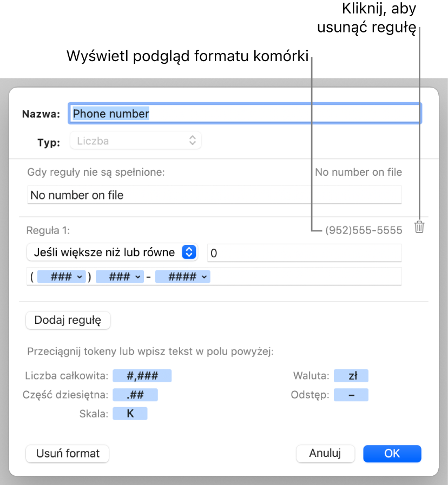The width and height of the screenshot is (448, 485).
Task: Select the Część dziesiętna .## token
Action: pos(135,395)
